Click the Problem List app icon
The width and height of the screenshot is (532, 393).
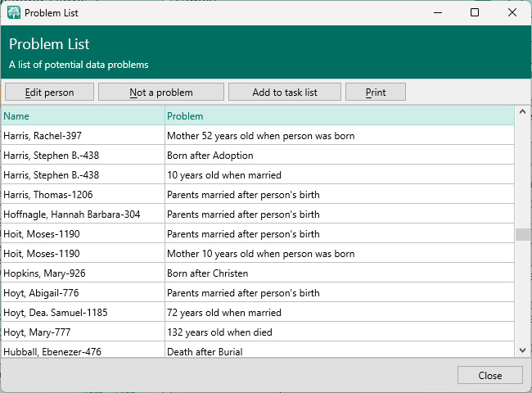pos(13,13)
